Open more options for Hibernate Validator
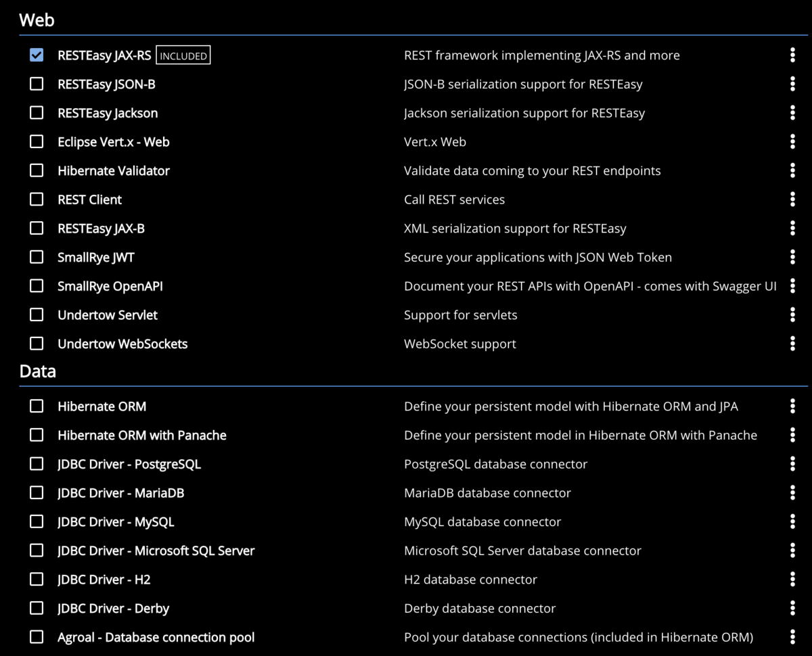The width and height of the screenshot is (812, 656). [x=792, y=170]
